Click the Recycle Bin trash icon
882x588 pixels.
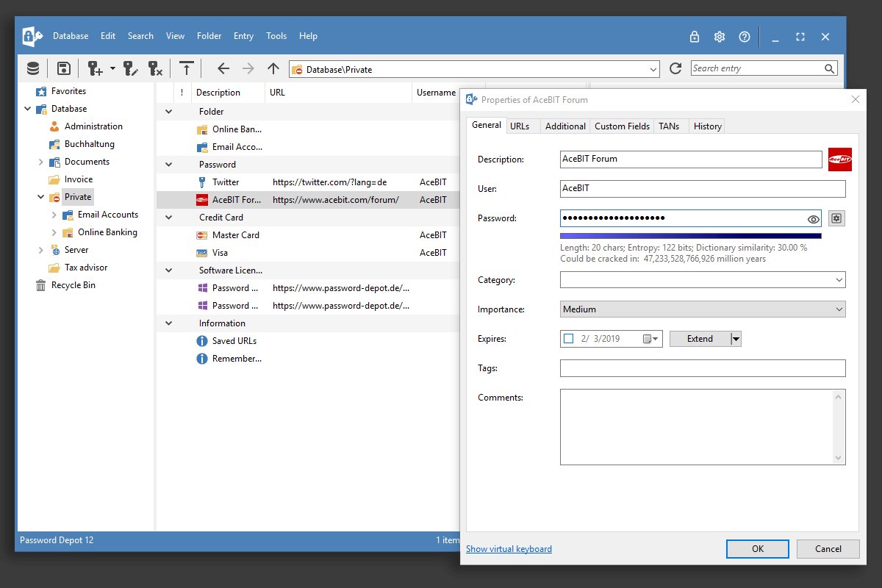(x=41, y=285)
